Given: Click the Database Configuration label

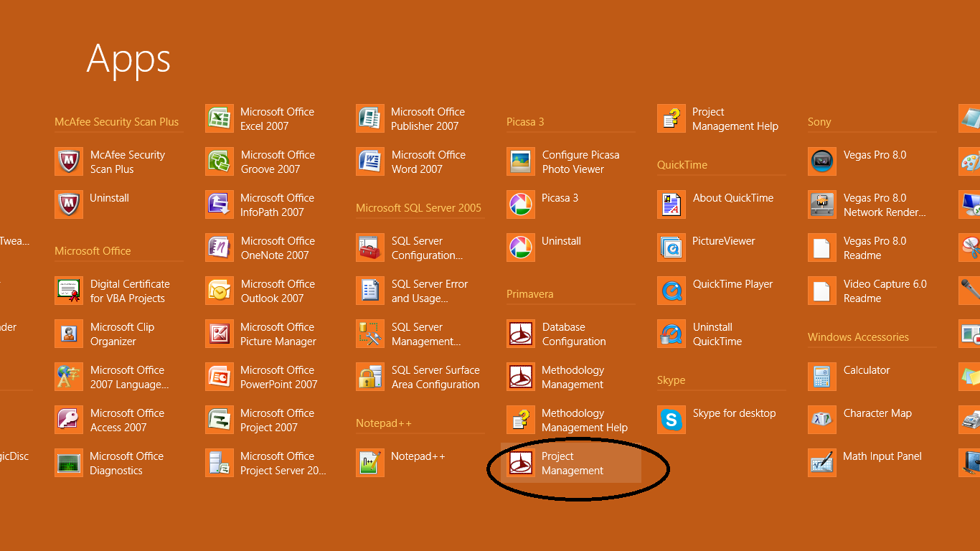Looking at the screenshot, I should tap(574, 334).
